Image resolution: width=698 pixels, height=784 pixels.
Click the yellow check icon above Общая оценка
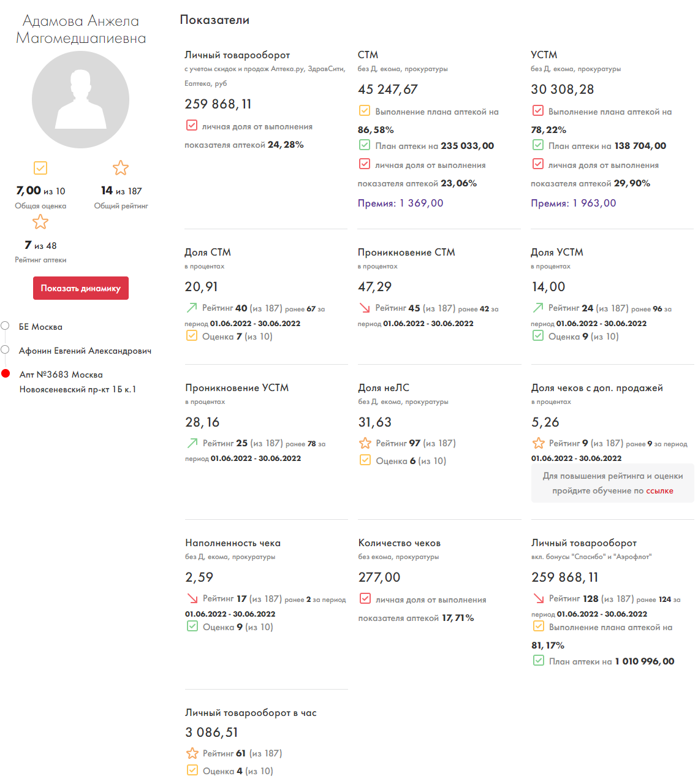click(40, 168)
